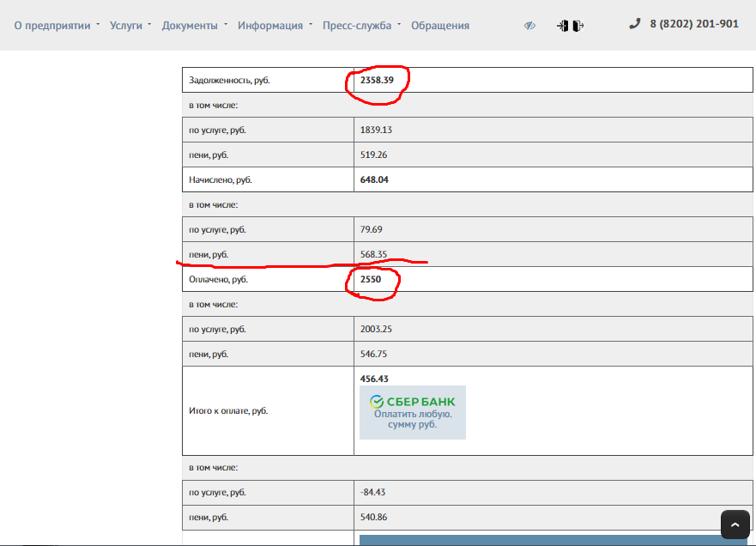
Task: Go to the Обращения page
Action: [440, 26]
